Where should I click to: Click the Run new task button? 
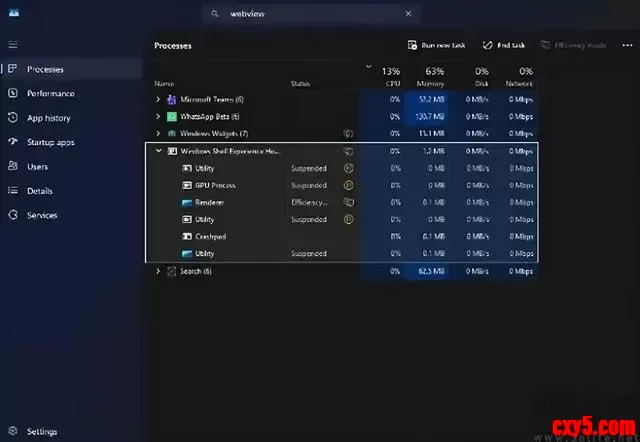coord(437,45)
